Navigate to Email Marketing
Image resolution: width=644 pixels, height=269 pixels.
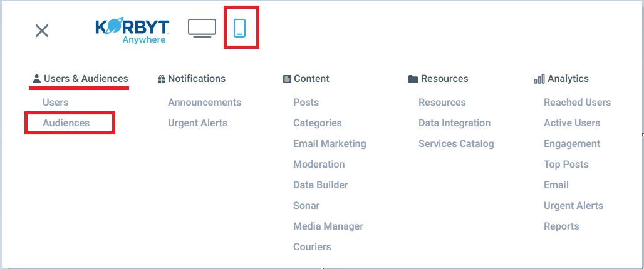tap(330, 144)
